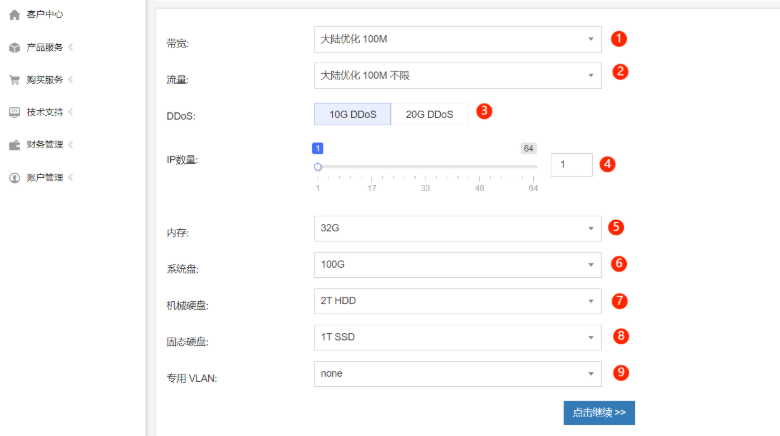Expand the 技术支持 chevron arrow
Screen dimensions: 780x436
71,111
